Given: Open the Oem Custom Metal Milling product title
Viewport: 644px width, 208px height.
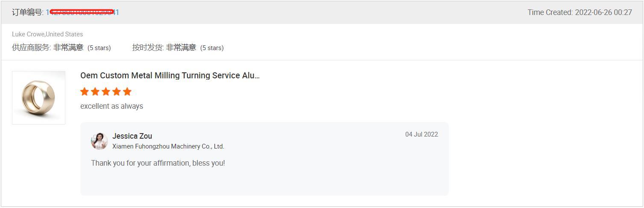Looking at the screenshot, I should (170, 75).
